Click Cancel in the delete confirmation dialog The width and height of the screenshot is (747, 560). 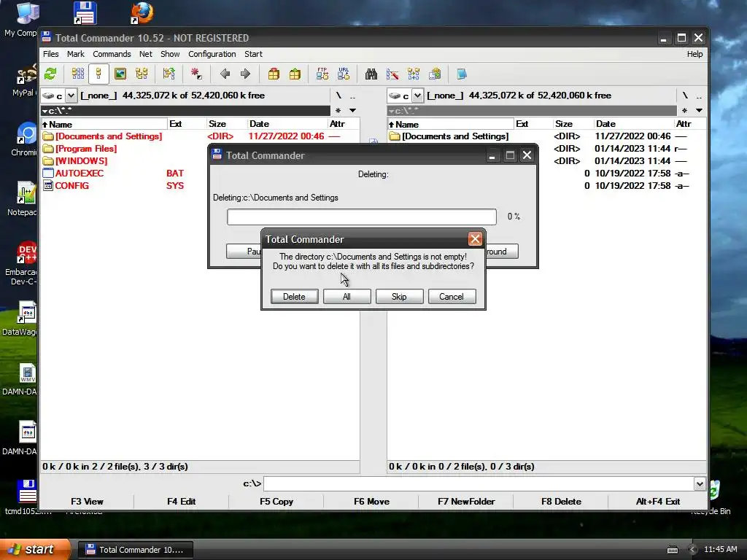[x=452, y=297]
